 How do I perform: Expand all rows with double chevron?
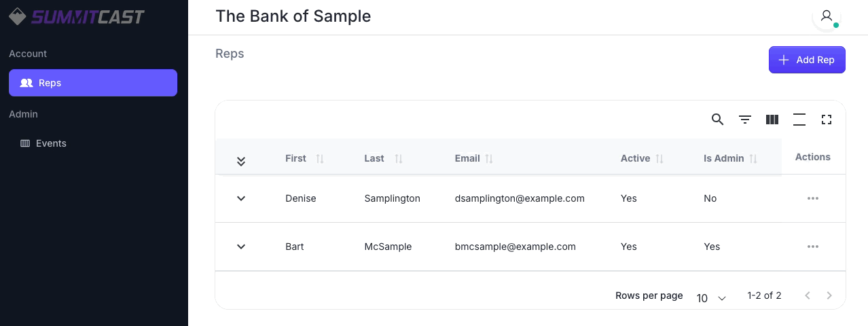point(241,161)
